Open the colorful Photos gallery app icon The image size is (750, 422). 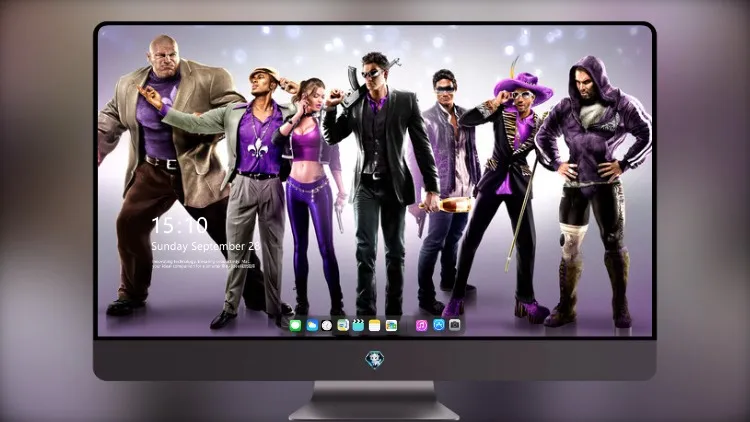point(391,326)
